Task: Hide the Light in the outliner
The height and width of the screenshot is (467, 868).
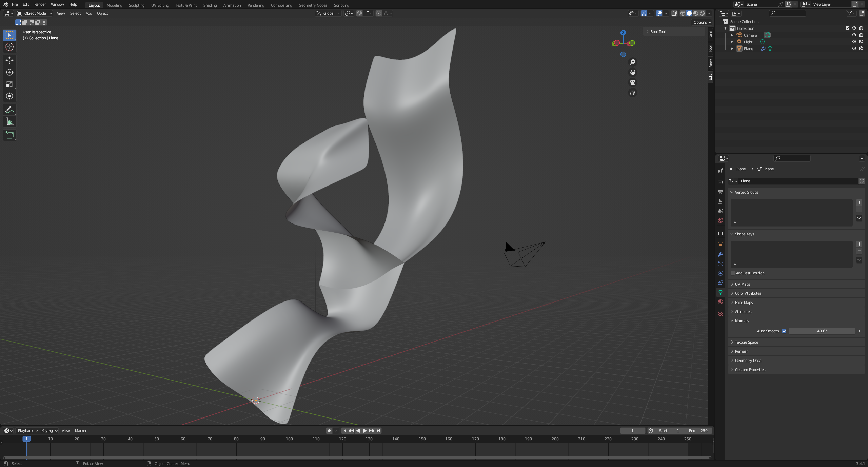Action: [x=854, y=42]
